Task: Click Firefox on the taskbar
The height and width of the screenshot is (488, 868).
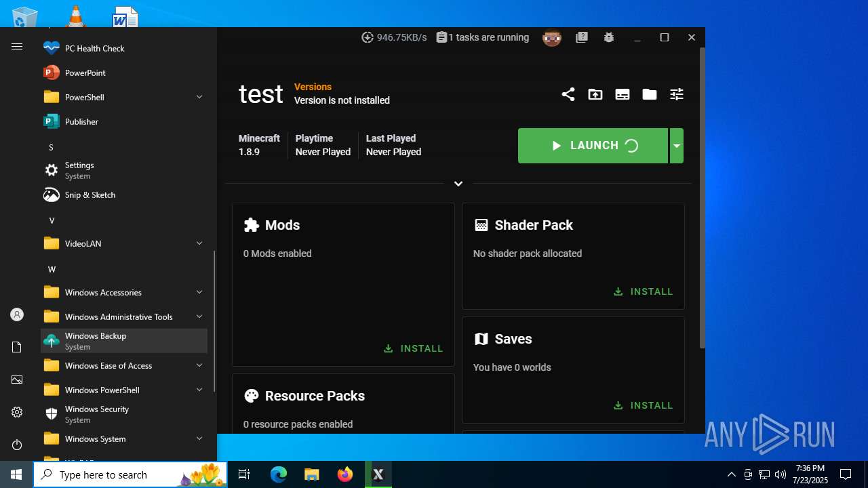Action: [345, 474]
